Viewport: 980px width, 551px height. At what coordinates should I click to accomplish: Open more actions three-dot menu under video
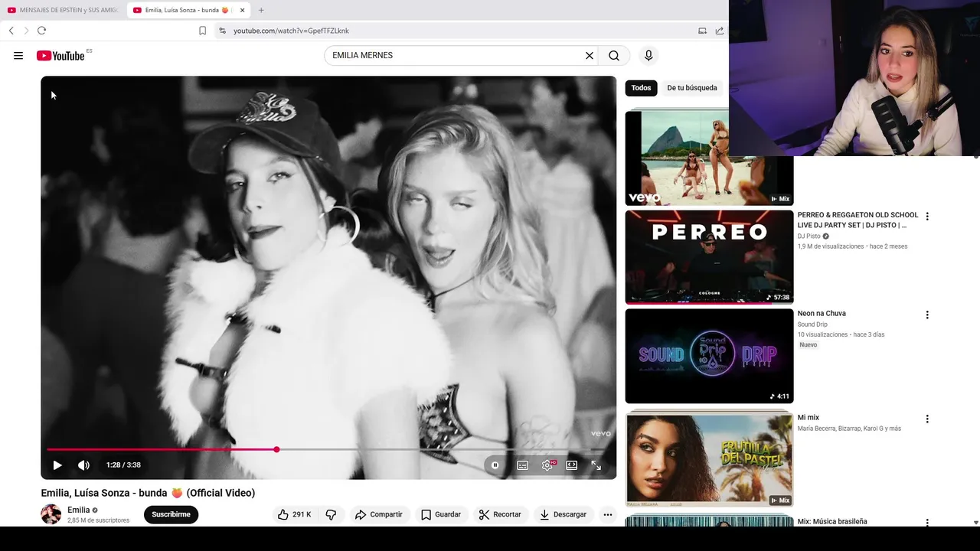[x=608, y=514]
